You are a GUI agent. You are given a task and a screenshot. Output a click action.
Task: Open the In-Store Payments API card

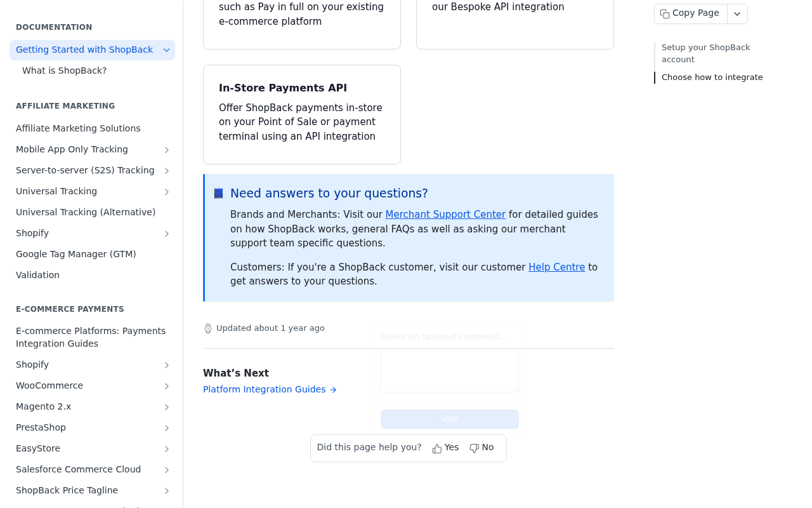[x=302, y=115]
